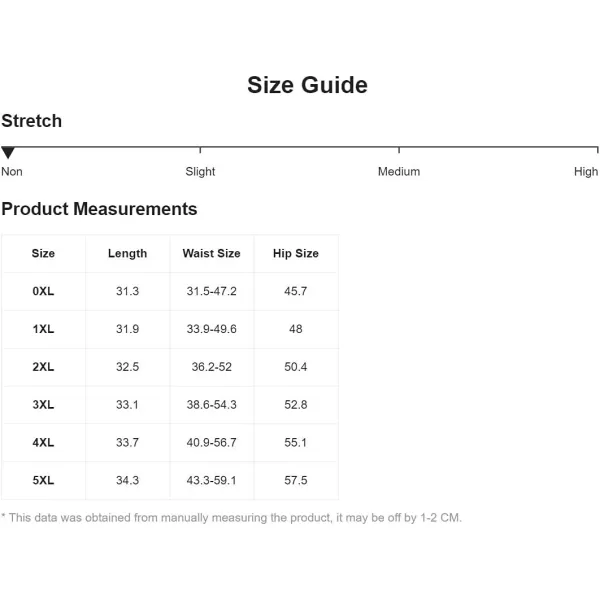
Task: Click the Length column header
Action: [127, 254]
